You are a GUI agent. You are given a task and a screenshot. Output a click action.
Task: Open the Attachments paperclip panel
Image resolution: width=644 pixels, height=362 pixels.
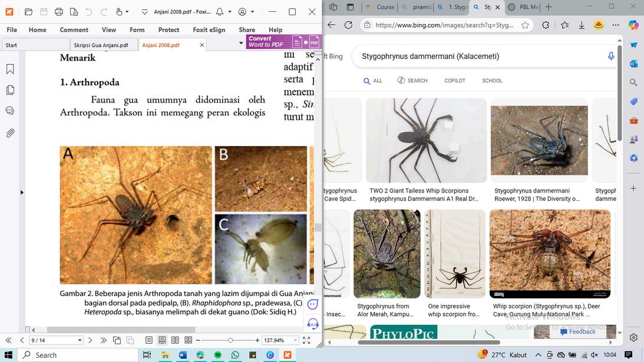pyautogui.click(x=10, y=133)
